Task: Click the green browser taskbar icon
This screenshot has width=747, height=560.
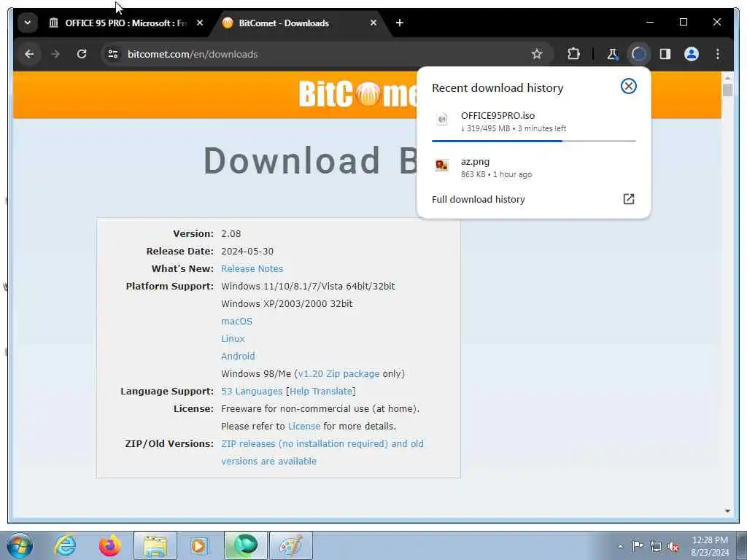Action: point(246,545)
